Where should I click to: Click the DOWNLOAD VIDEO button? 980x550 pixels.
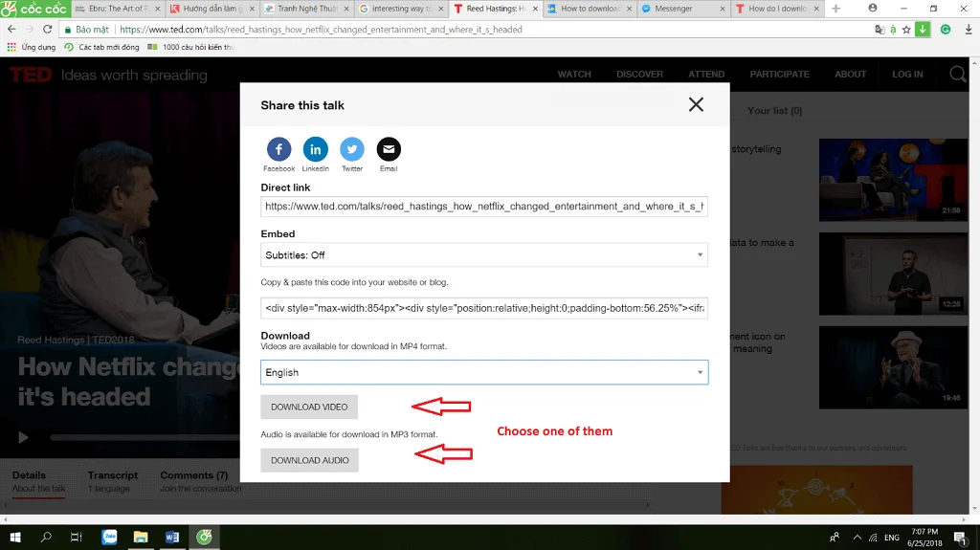pyautogui.click(x=309, y=407)
